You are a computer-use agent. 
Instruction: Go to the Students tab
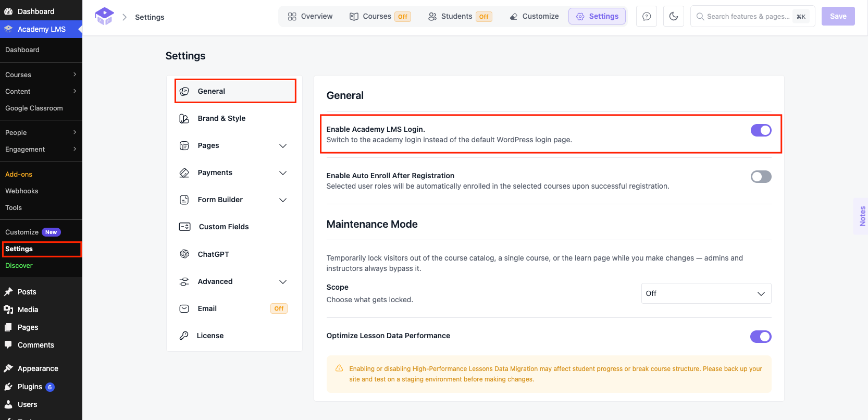click(460, 16)
